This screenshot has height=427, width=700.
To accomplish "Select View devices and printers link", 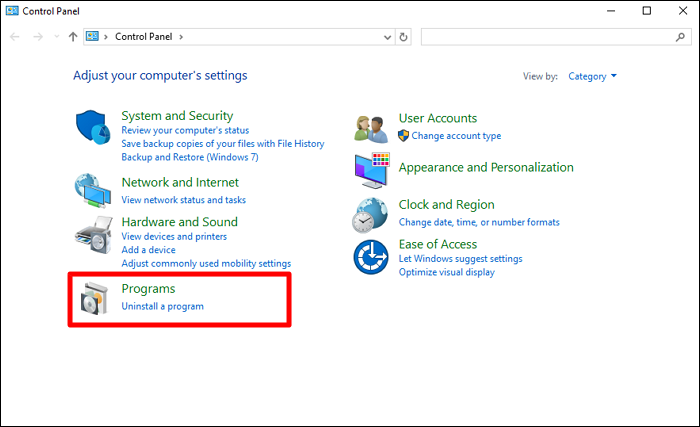I will 174,236.
